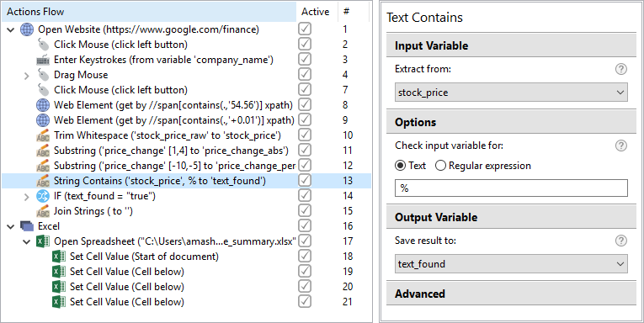Open help for 'Save result to' field
This screenshot has height=323, width=644.
621,241
